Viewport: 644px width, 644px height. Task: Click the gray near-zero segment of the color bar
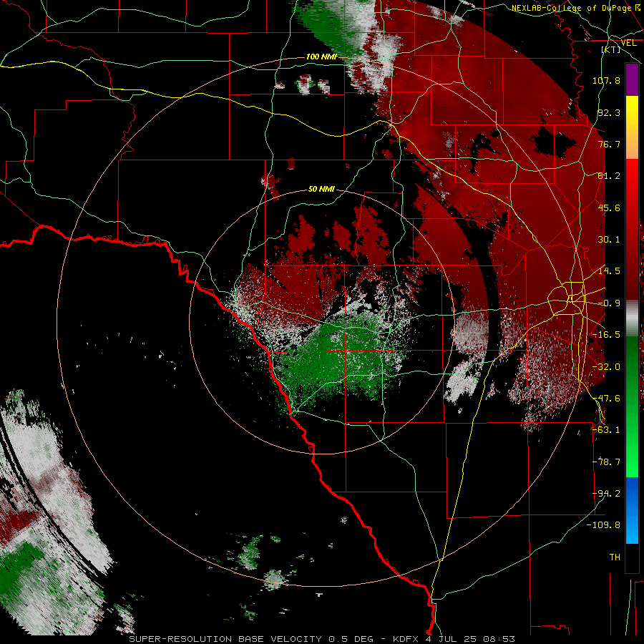632,318
